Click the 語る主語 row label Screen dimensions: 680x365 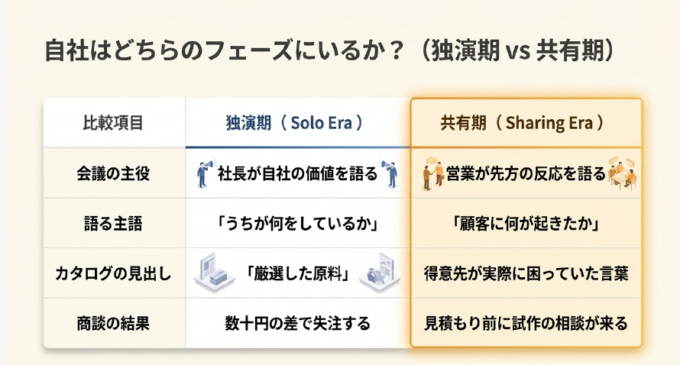tap(114, 223)
